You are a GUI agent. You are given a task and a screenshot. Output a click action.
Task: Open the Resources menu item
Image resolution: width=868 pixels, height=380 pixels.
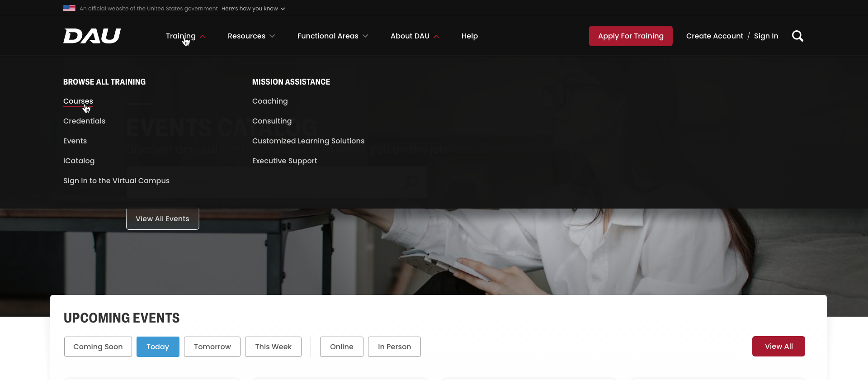[x=246, y=36]
